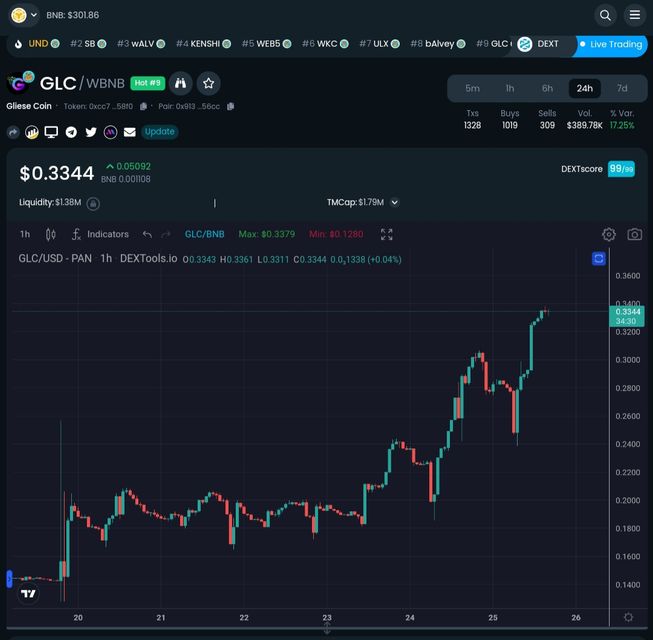Click the TradingView logo
This screenshot has height=640, width=653.
tap(28, 593)
